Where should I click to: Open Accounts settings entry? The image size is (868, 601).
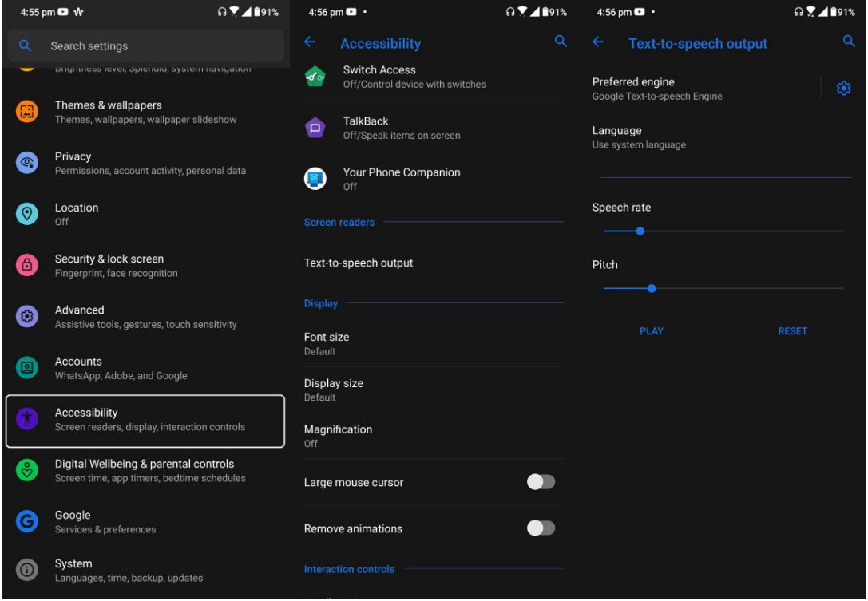click(x=145, y=368)
